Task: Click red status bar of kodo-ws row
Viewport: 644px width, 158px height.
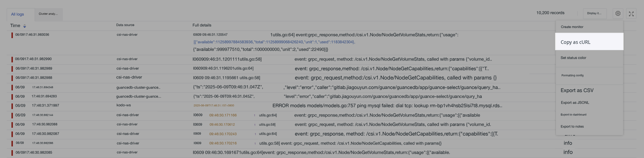Action: pyautogui.click(x=12, y=106)
